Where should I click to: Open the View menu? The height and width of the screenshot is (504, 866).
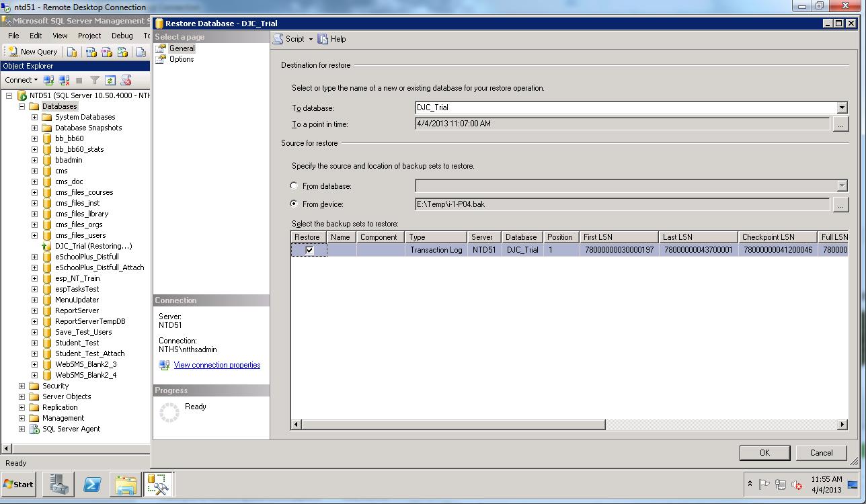(60, 36)
